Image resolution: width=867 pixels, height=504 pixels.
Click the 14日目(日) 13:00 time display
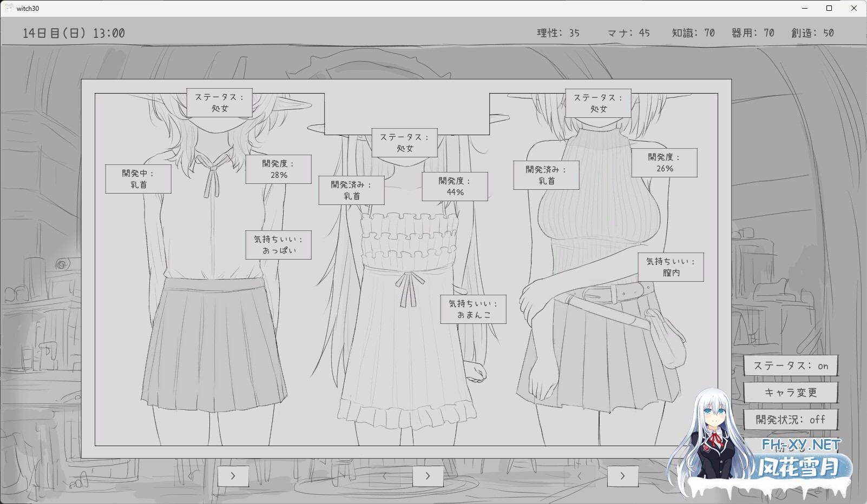pyautogui.click(x=74, y=32)
